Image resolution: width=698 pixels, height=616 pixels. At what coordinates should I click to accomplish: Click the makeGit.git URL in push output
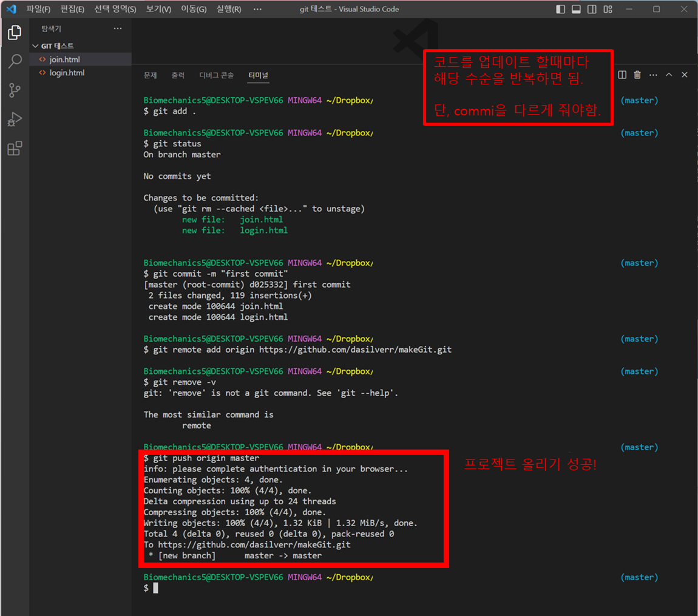pyautogui.click(x=254, y=545)
